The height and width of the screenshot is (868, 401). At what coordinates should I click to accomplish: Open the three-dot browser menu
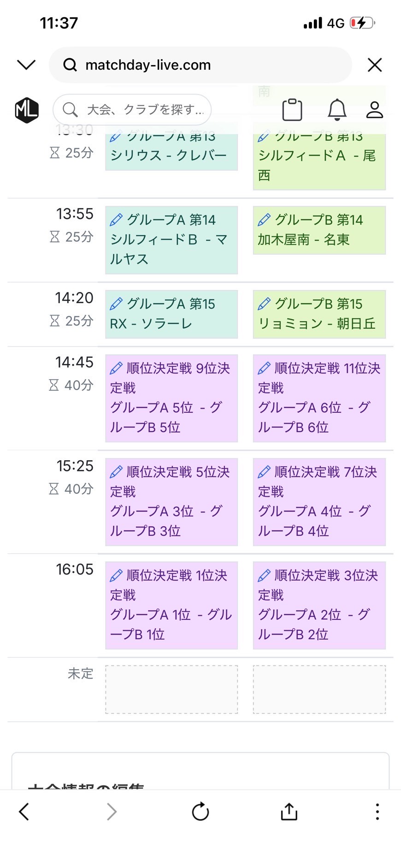(377, 812)
